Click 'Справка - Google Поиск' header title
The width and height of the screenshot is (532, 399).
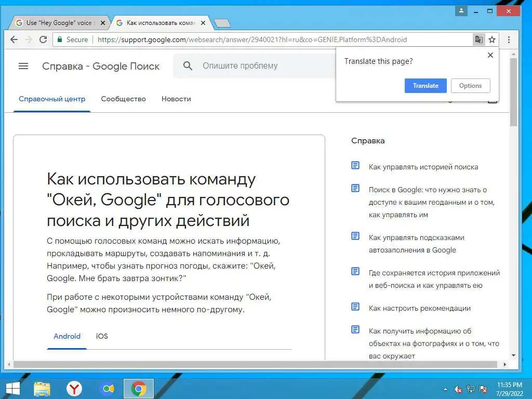pos(101,66)
